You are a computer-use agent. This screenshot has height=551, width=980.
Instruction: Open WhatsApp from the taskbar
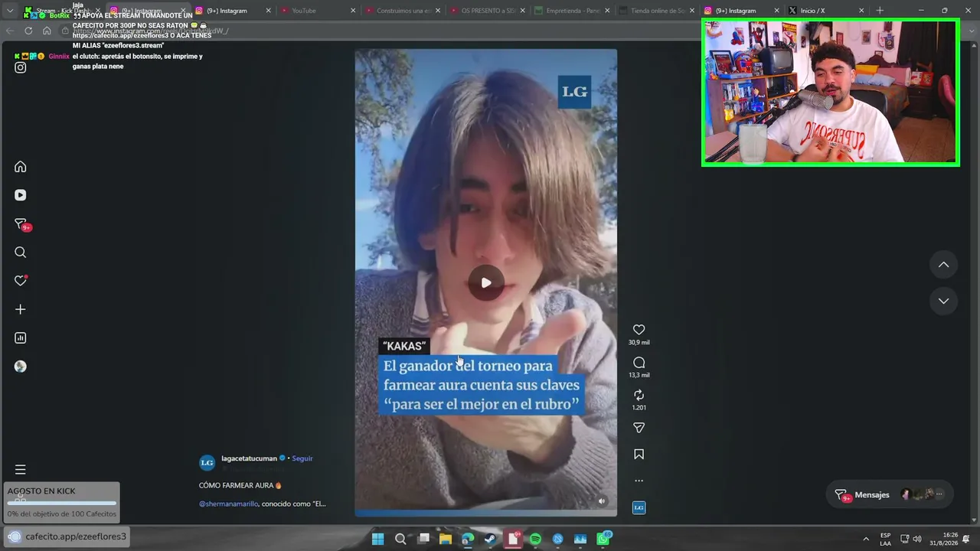603,539
